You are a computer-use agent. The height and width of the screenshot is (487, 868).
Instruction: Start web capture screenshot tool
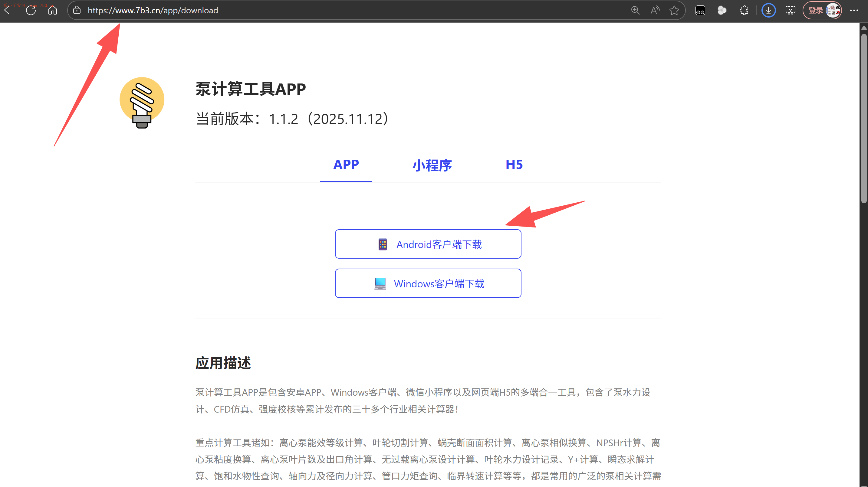tap(790, 10)
